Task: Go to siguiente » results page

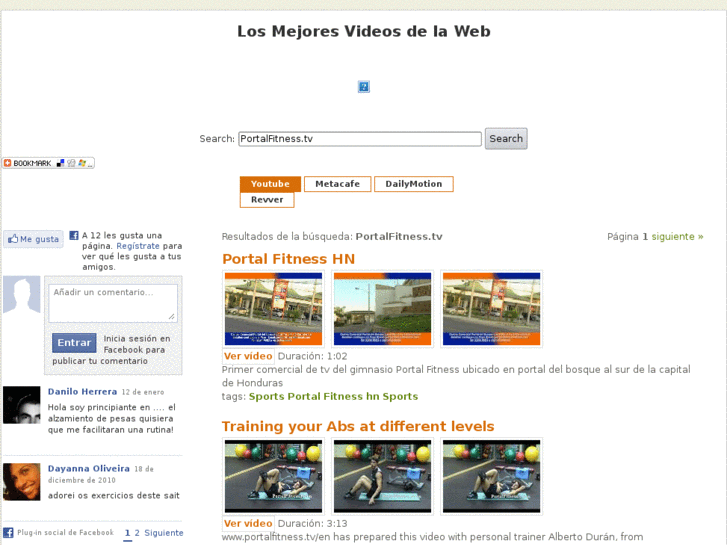Action: coord(677,237)
